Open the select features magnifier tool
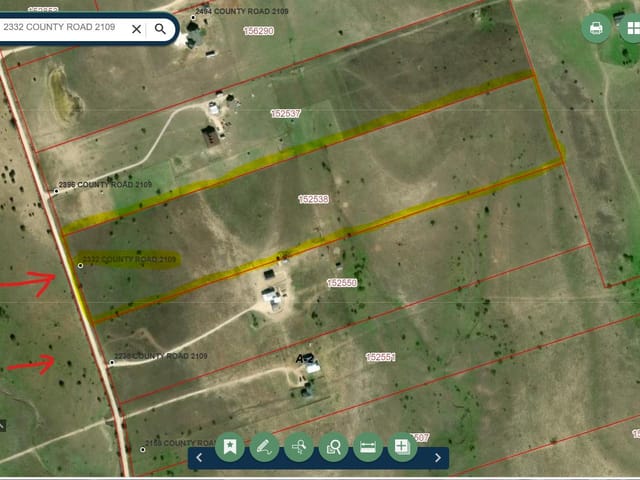This screenshot has width=640, height=480. [x=333, y=447]
